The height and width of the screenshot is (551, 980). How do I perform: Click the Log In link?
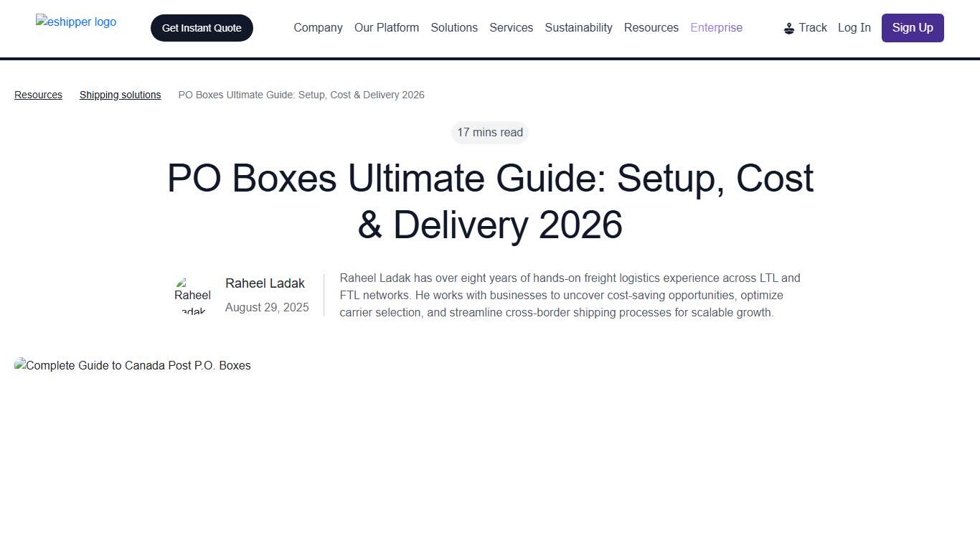pyautogui.click(x=854, y=27)
